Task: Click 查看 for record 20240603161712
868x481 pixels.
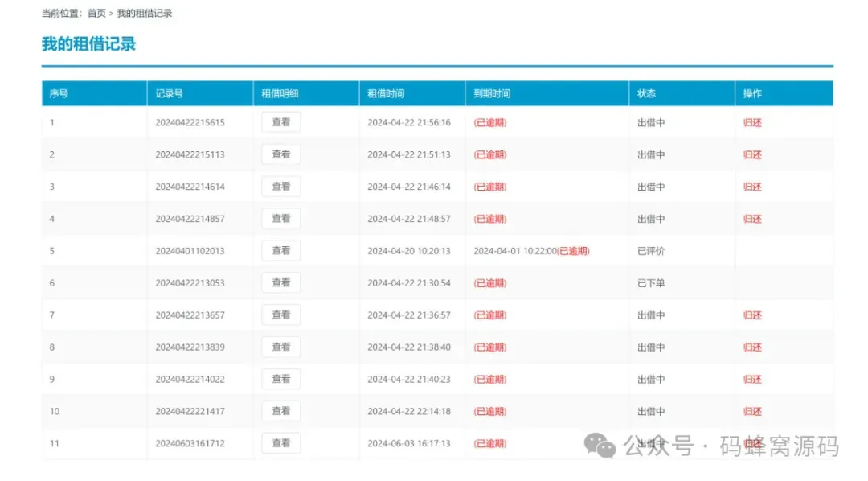Action: pos(281,443)
